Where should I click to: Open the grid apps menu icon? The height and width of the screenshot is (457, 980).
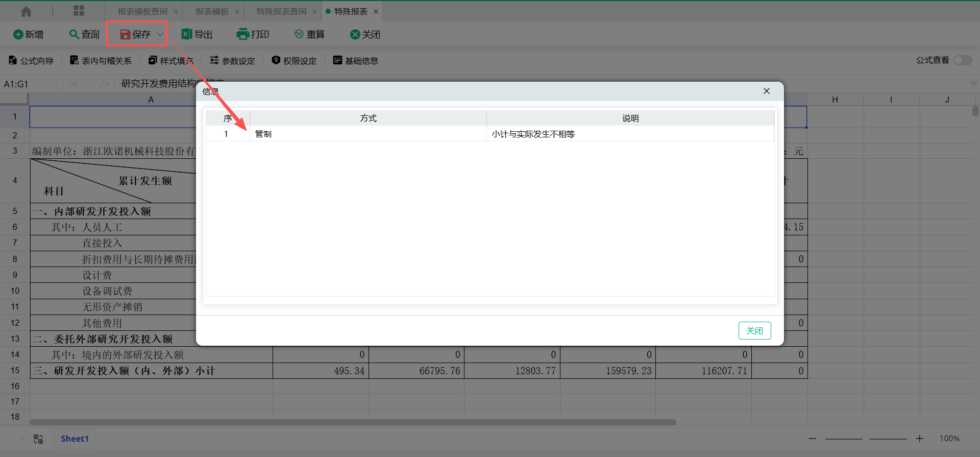tap(79, 11)
